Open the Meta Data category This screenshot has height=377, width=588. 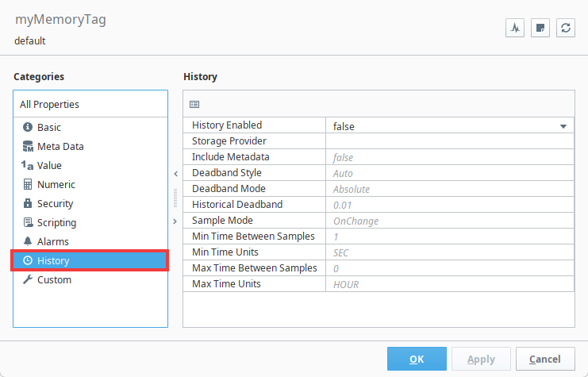[90, 146]
